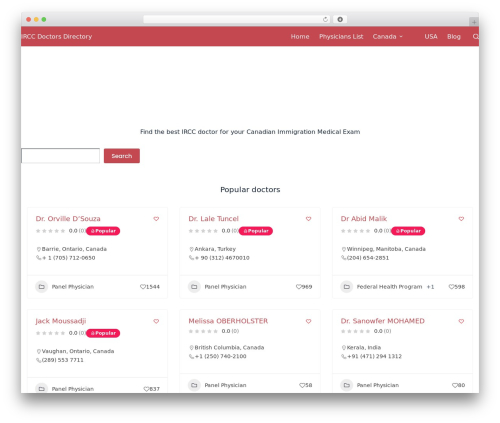
Task: Click phone number +1 (250) 740-2100
Action: click(221, 356)
